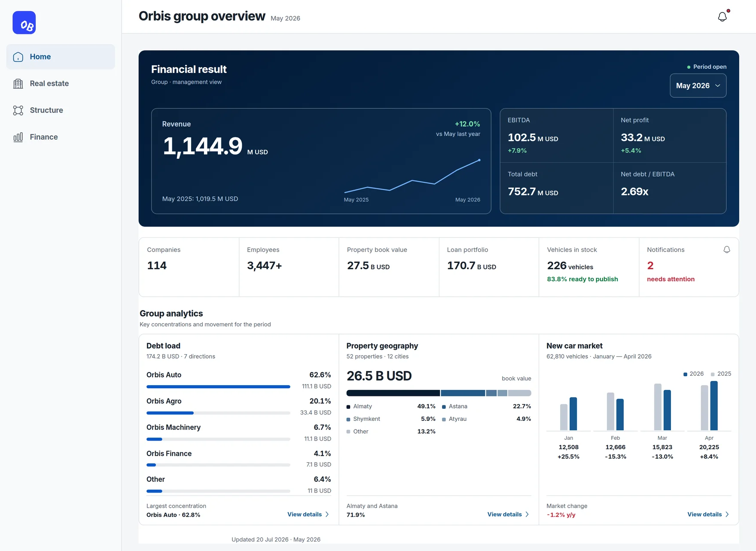
Task: Click the Home house icon in sidebar
Action: pos(18,57)
